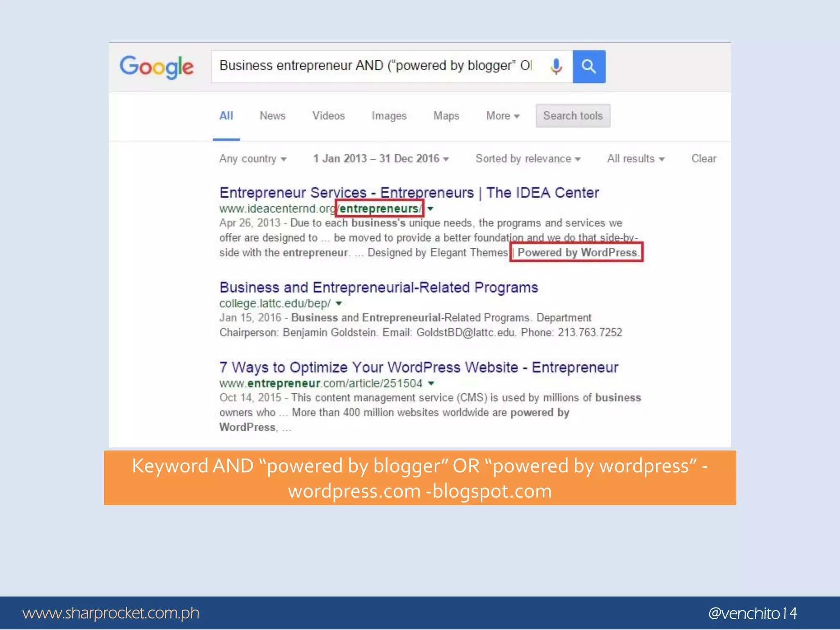Screen dimensions: 840x630
Task: Open arrow next to college.lattc.edu/bep/ URL
Action: pyautogui.click(x=339, y=304)
